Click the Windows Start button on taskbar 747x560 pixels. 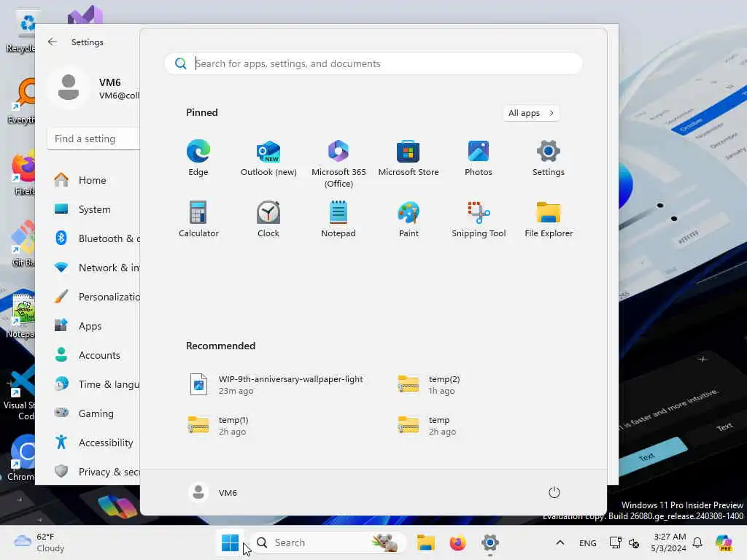230,542
